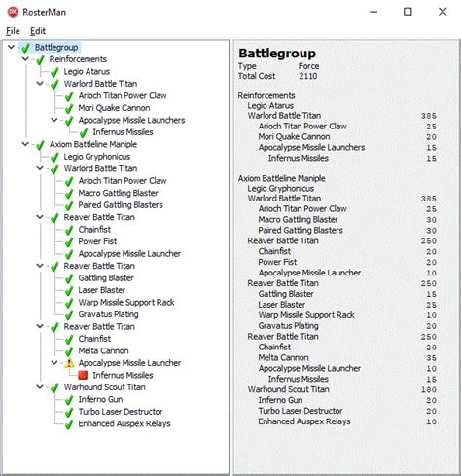Select Legio Gryphonicus tree item
The image size is (461, 476).
(x=97, y=157)
